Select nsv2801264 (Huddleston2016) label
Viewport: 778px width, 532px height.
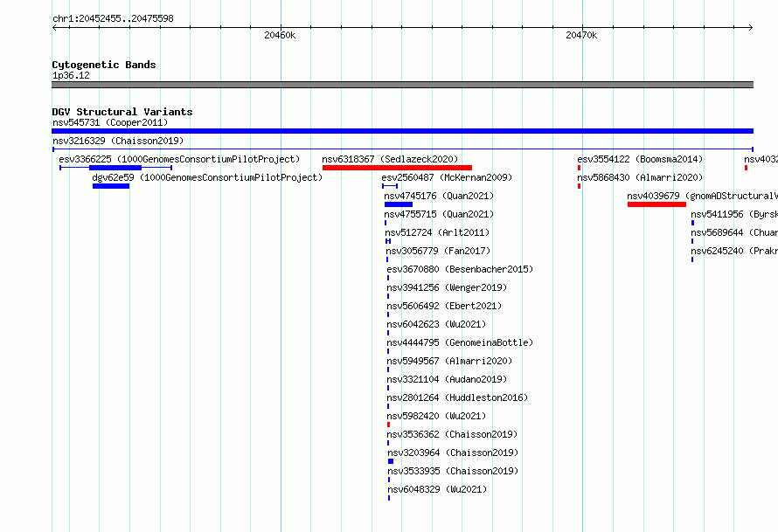pos(457,397)
